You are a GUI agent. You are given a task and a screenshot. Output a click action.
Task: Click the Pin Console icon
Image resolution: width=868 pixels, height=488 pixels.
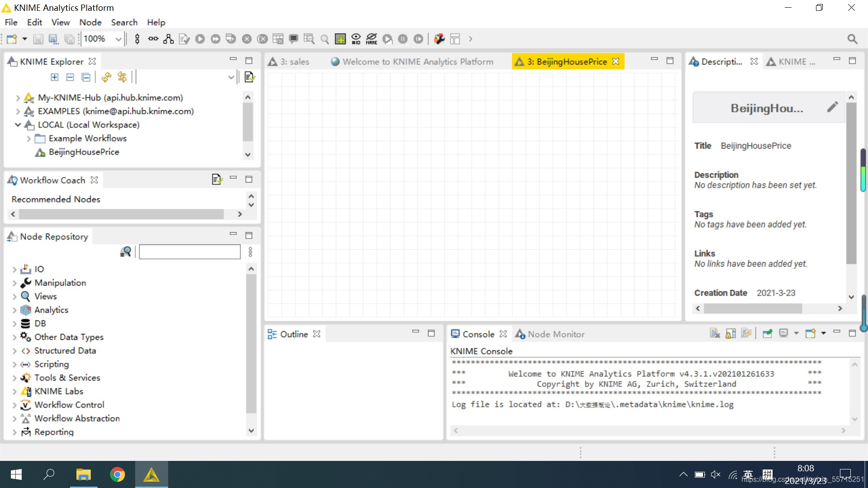[767, 333]
